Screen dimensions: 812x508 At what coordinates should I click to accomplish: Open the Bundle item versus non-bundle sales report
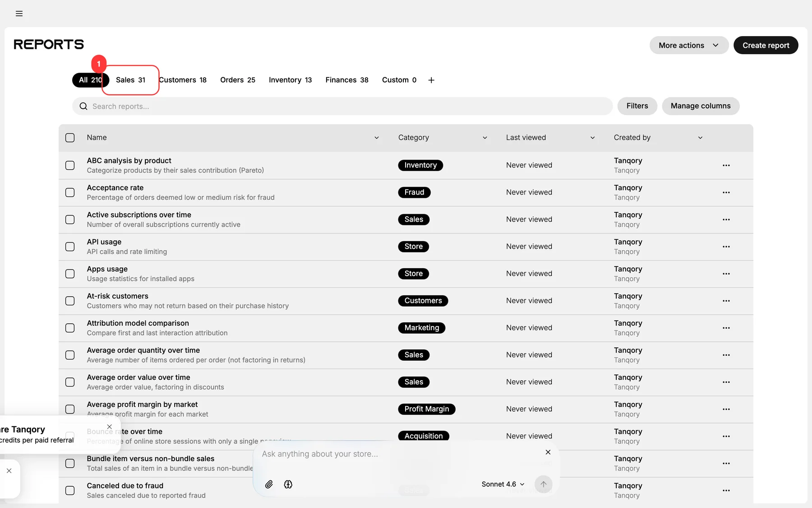[x=151, y=459]
